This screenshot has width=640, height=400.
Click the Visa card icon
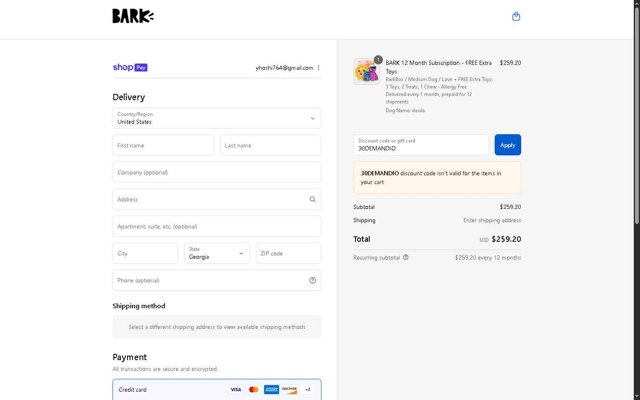click(x=236, y=389)
